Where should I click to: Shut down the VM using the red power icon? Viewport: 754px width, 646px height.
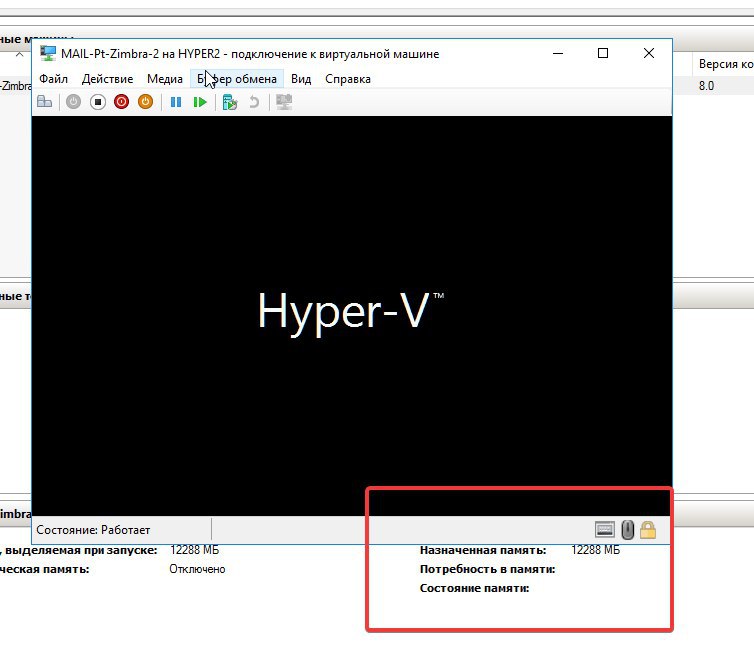(x=122, y=102)
